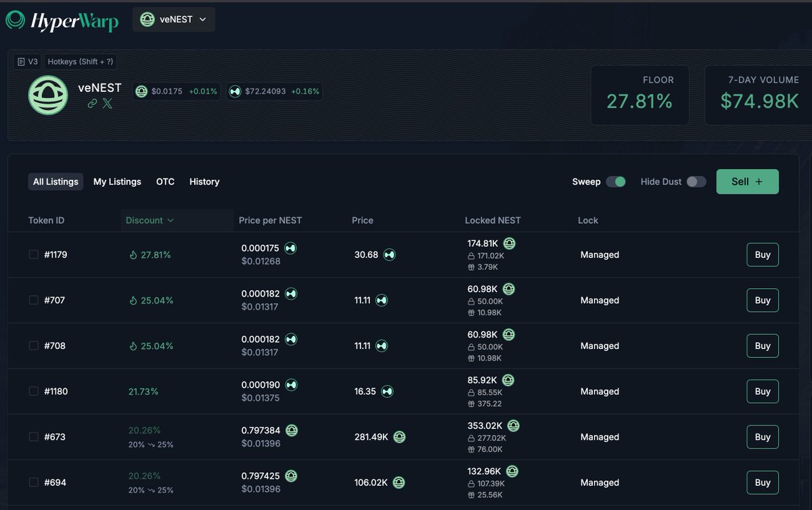Click the 7-DAY VOLUME $74.98K card

point(759,95)
